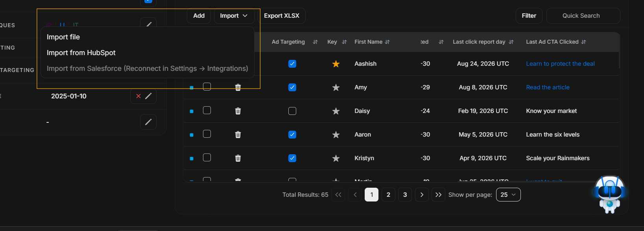
Task: Click 'Learn the six levels' cell
Action: tap(553, 135)
